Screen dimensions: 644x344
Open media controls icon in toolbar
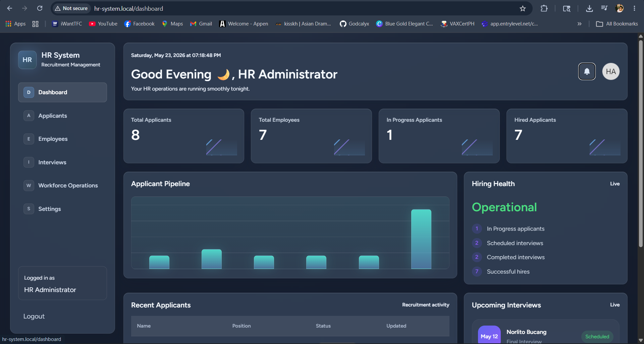[604, 8]
